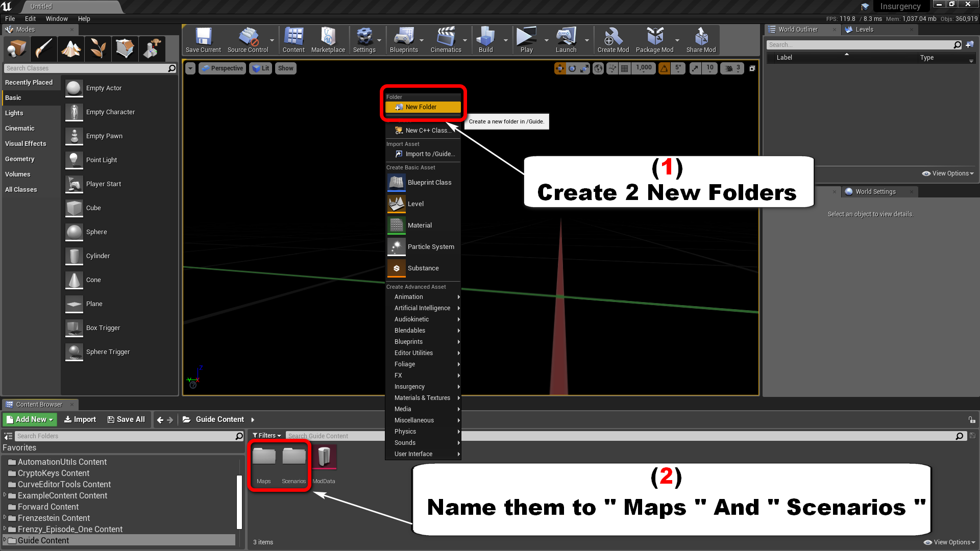Toggle grid snapping in viewport

click(624, 68)
